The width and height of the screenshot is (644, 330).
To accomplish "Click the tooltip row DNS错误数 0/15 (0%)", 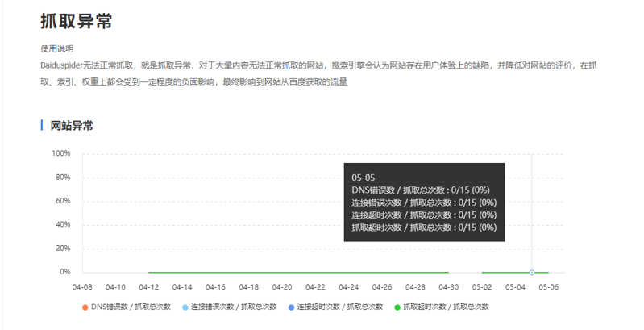I will point(421,190).
